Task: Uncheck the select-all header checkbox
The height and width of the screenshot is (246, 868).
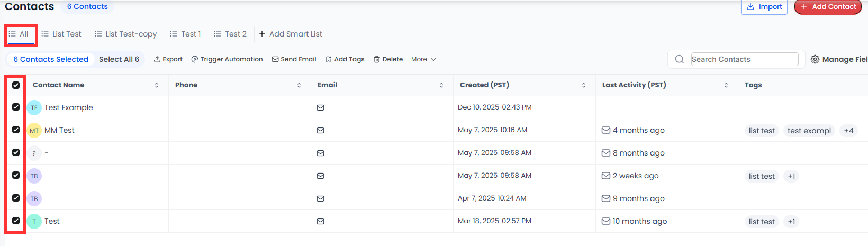Action: tap(16, 85)
